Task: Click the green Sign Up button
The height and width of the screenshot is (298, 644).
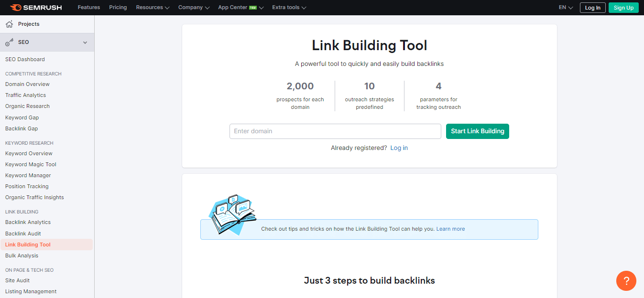Action: point(623,8)
